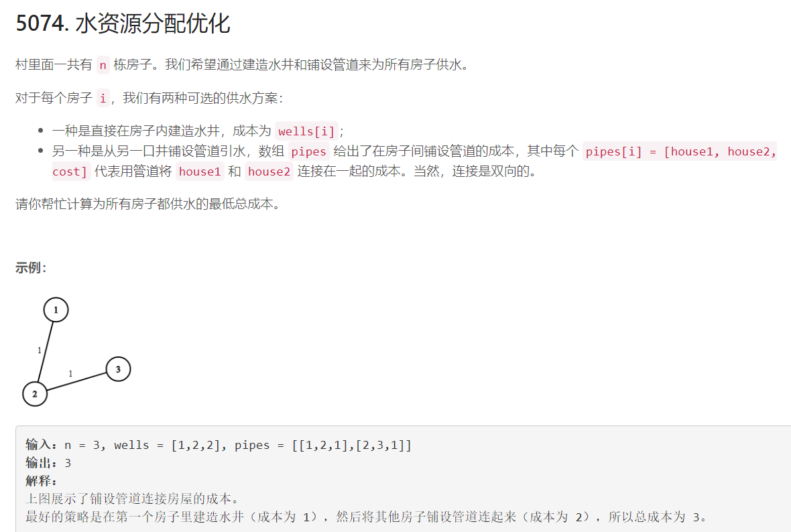
Task: Click the 输出 line showing 3
Action: click(48, 463)
